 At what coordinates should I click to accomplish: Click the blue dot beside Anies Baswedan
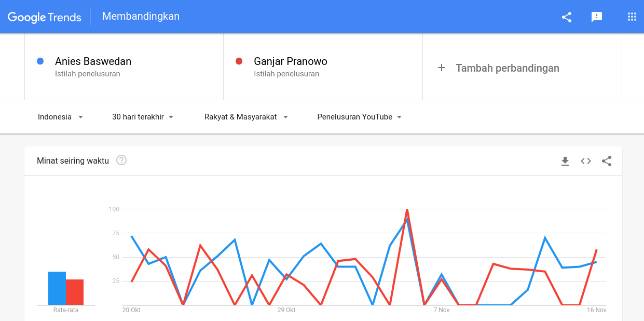coord(40,61)
